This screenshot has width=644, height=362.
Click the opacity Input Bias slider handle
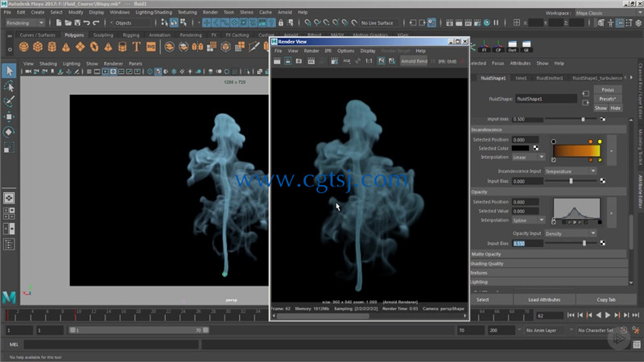[584, 244]
